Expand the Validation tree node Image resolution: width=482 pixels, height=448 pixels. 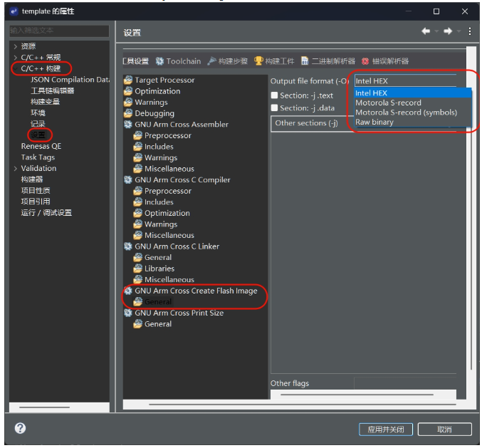(x=16, y=168)
